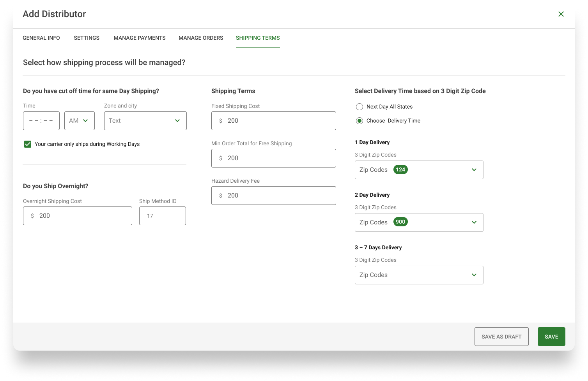The image size is (588, 381).
Task: Switch to the General Info tab
Action: coord(41,38)
